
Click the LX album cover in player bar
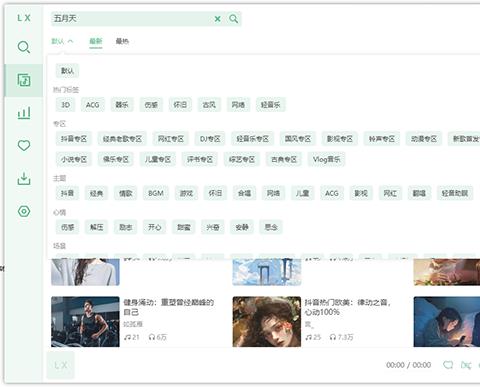click(61, 365)
